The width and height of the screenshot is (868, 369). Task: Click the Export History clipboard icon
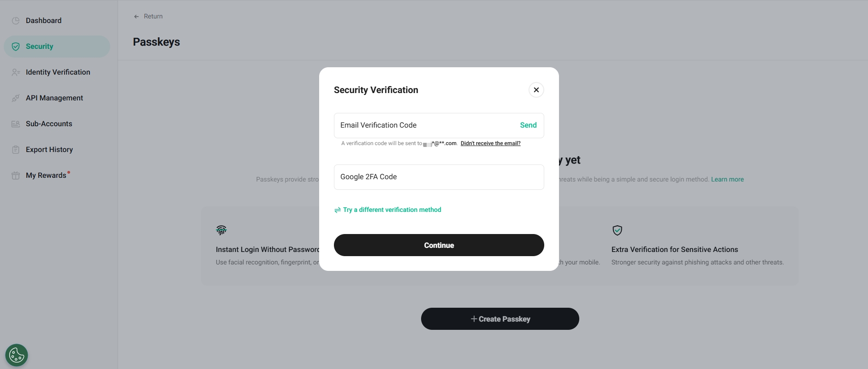(16, 150)
